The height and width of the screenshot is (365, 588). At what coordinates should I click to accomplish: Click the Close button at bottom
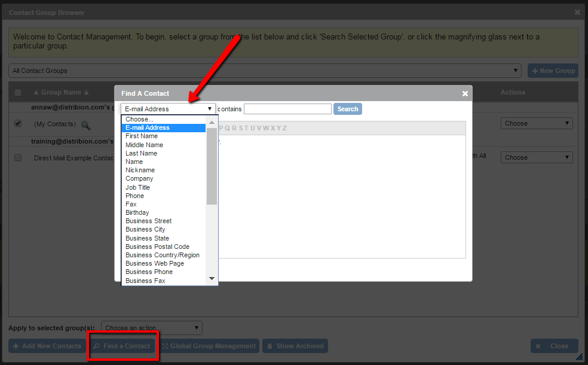tap(555, 346)
